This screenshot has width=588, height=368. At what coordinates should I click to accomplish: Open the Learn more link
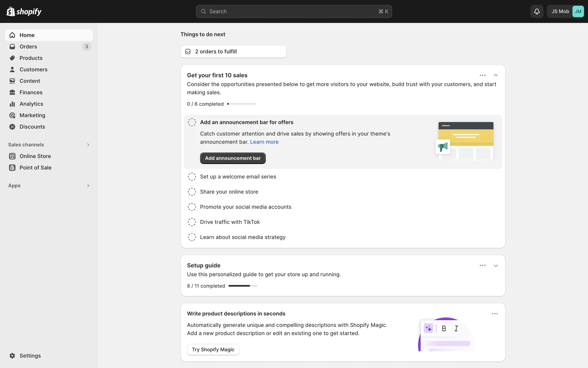(264, 142)
